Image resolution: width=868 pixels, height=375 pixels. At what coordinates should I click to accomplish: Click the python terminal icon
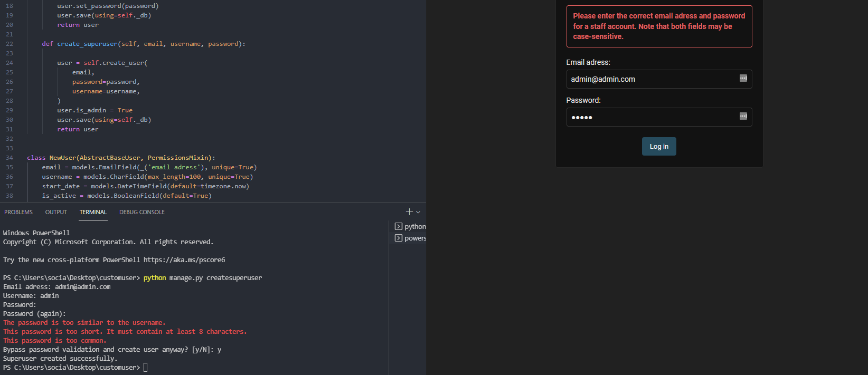tap(399, 226)
